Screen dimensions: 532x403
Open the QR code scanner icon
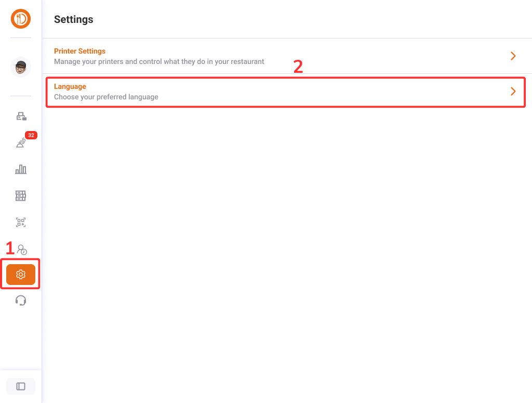(x=21, y=223)
